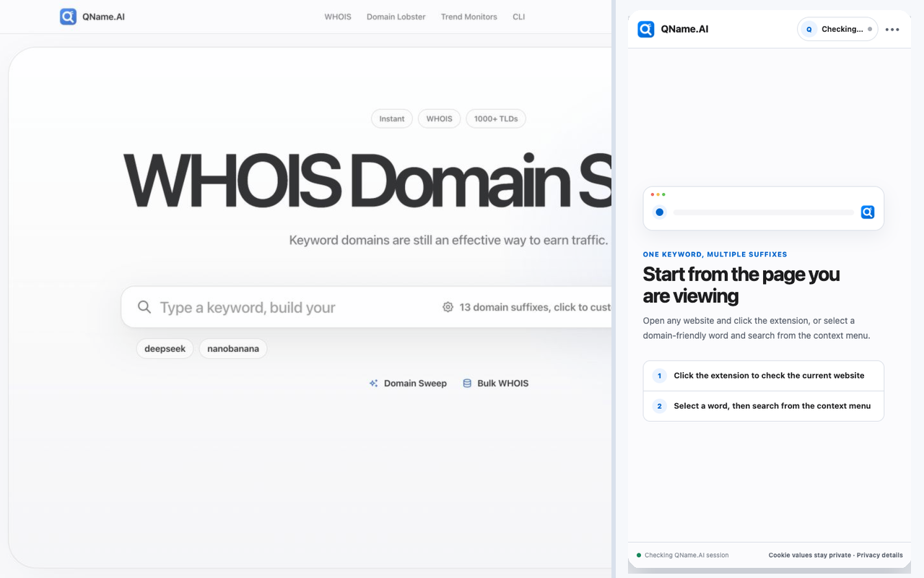Screen dimensions: 924x578
Task: Click the QName.AI text in website header
Action: click(x=103, y=17)
